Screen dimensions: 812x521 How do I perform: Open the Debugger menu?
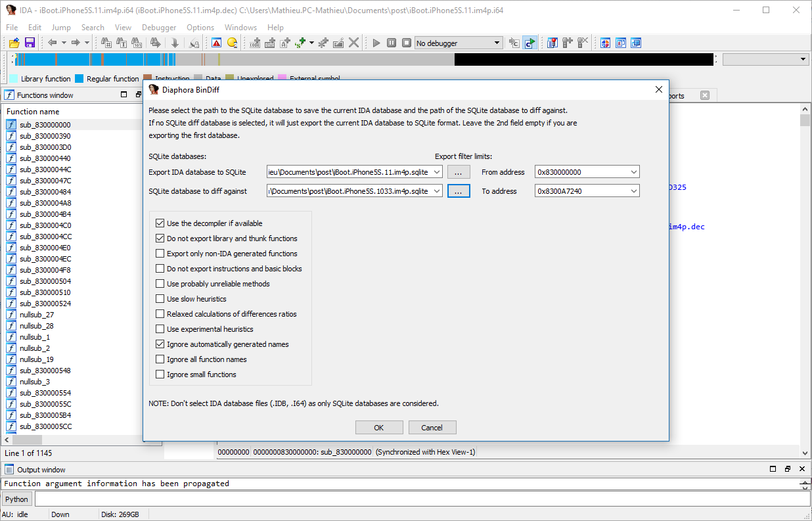159,28
